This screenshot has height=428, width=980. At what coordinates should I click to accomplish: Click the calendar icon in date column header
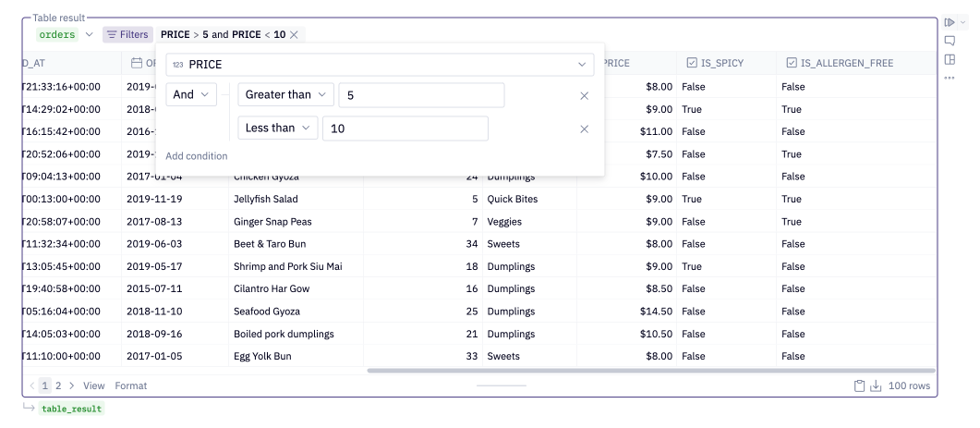click(137, 63)
